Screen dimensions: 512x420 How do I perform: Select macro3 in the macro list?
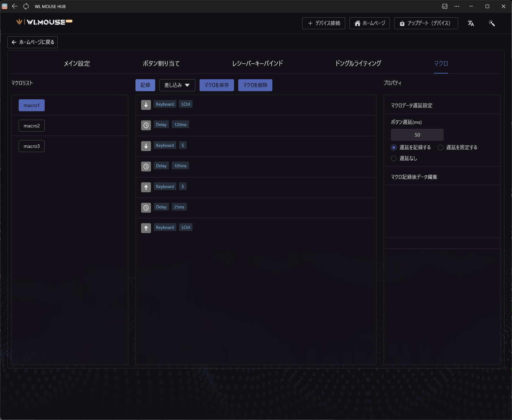(x=32, y=146)
